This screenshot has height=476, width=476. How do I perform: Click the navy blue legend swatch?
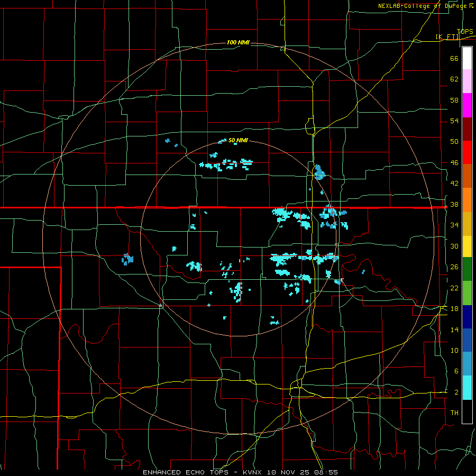pyautogui.click(x=467, y=317)
